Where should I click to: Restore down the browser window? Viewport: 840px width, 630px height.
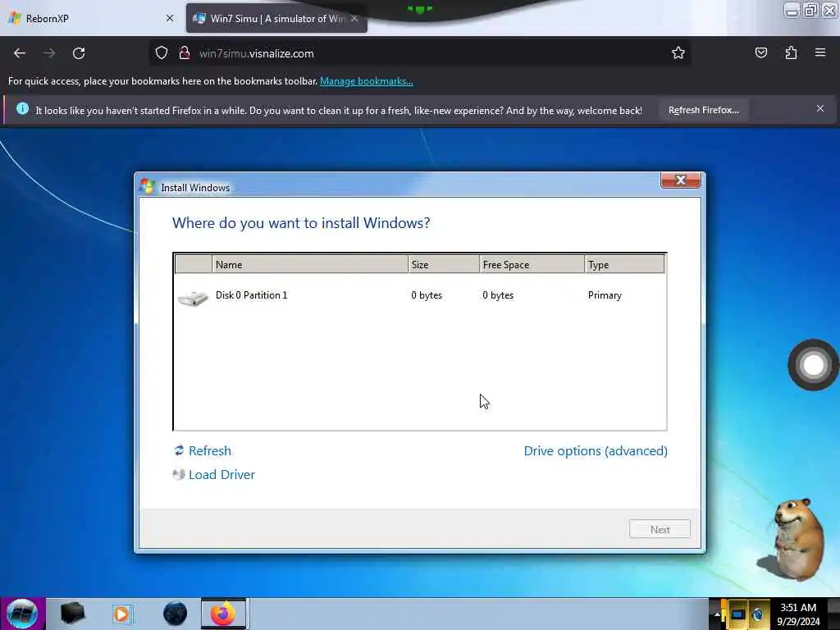[x=810, y=11]
